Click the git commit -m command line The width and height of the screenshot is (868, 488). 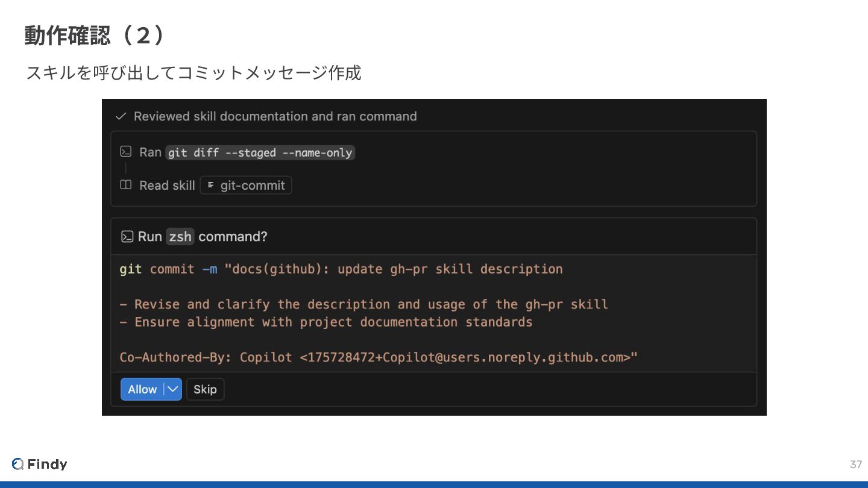[341, 269]
